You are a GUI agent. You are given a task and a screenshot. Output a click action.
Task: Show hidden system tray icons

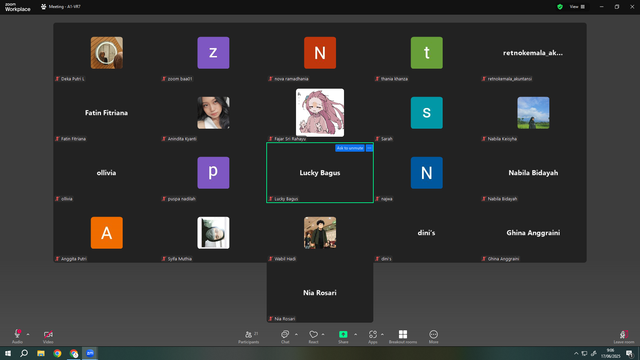[x=576, y=353]
